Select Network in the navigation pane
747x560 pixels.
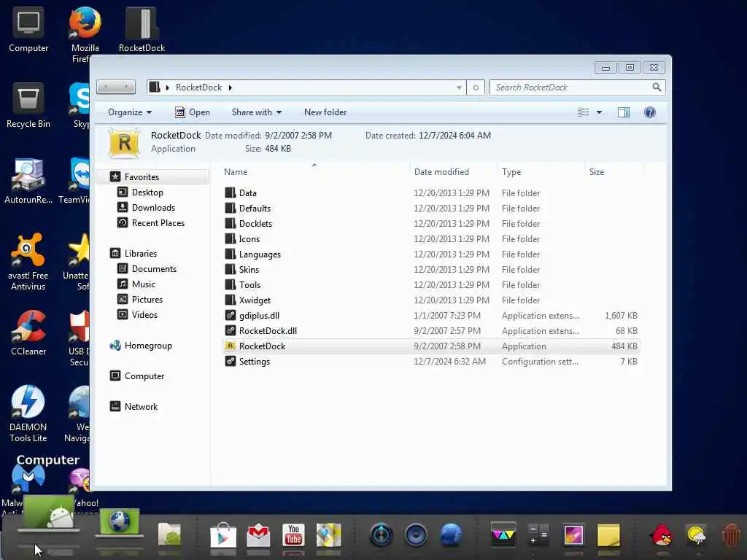134,407
